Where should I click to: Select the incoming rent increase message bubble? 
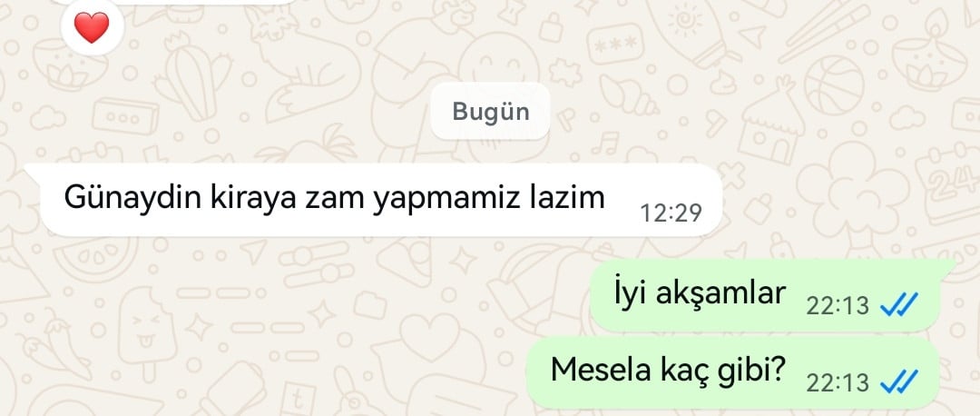[377, 200]
